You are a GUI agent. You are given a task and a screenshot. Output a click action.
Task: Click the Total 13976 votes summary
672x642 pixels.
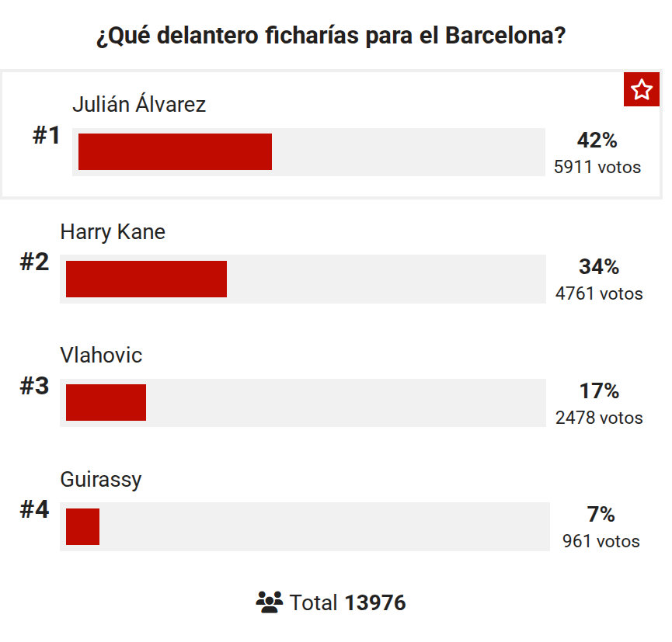point(346,602)
